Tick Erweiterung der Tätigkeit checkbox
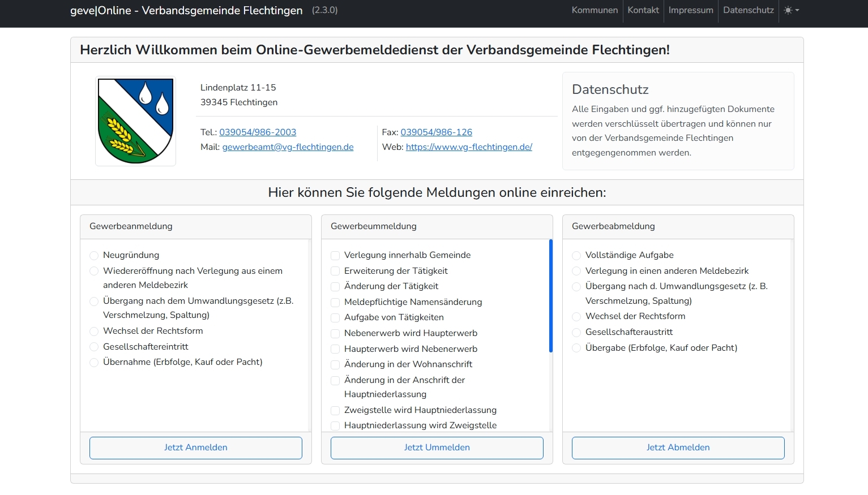Image resolution: width=868 pixels, height=495 pixels. tap(335, 271)
